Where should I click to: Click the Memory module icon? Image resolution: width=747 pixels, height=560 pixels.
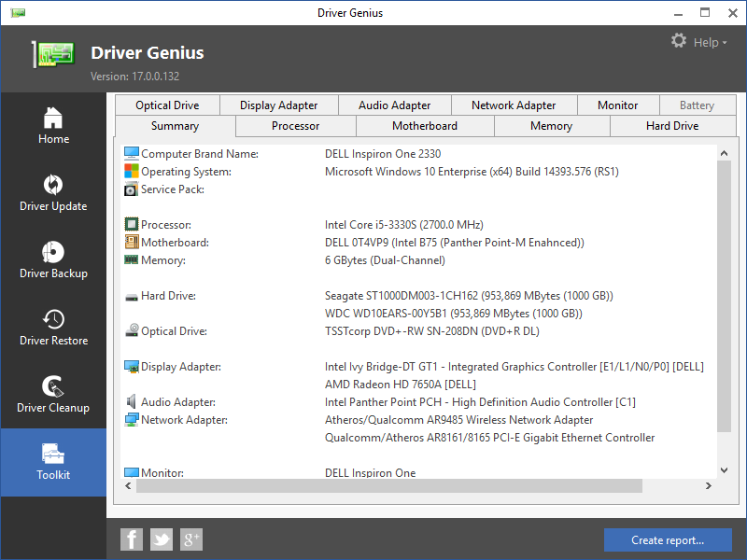pyautogui.click(x=131, y=259)
